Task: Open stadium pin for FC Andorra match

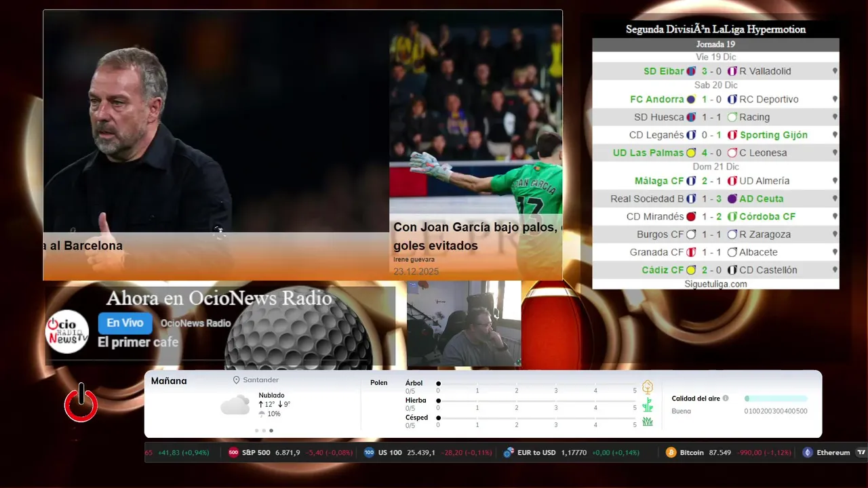Action: pos(835,100)
